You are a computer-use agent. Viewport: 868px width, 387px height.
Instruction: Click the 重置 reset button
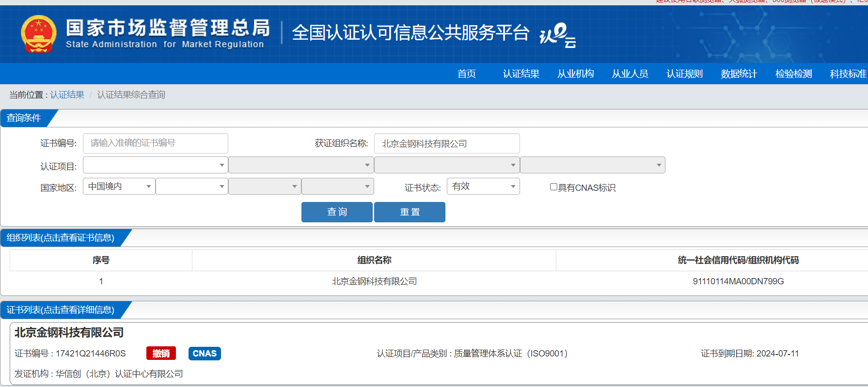tap(410, 212)
